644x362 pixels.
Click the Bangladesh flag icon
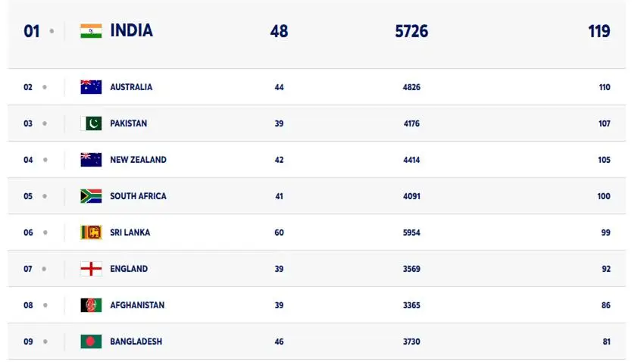91,342
